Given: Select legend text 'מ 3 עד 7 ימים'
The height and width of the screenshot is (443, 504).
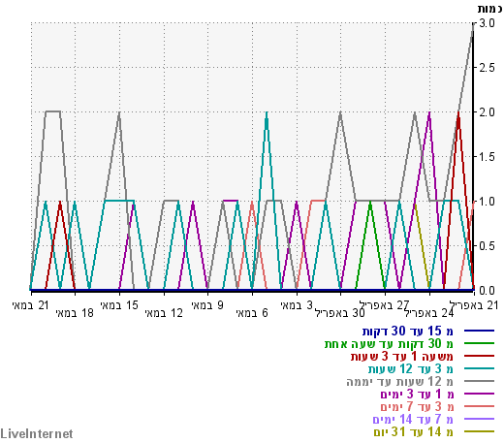Looking at the screenshot, I should coord(417,406).
